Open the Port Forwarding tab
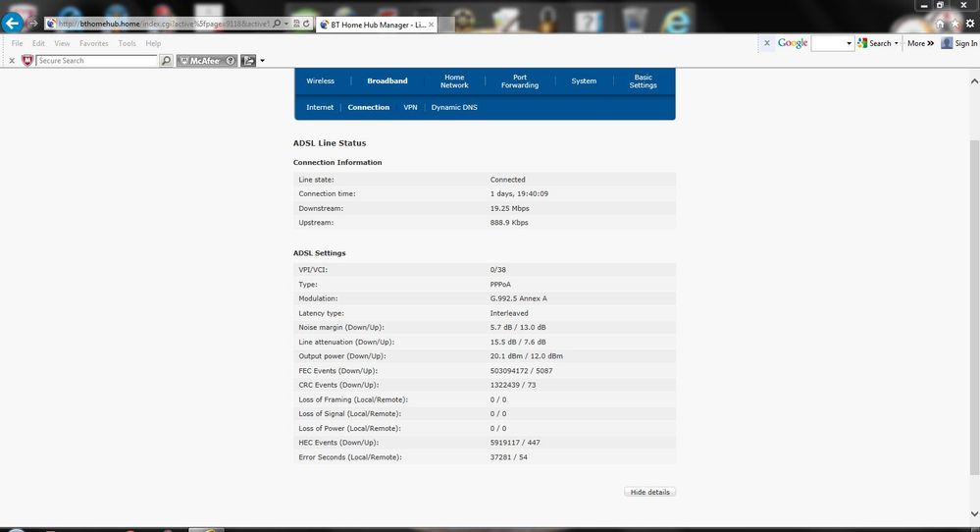This screenshot has height=532, width=980. click(519, 81)
